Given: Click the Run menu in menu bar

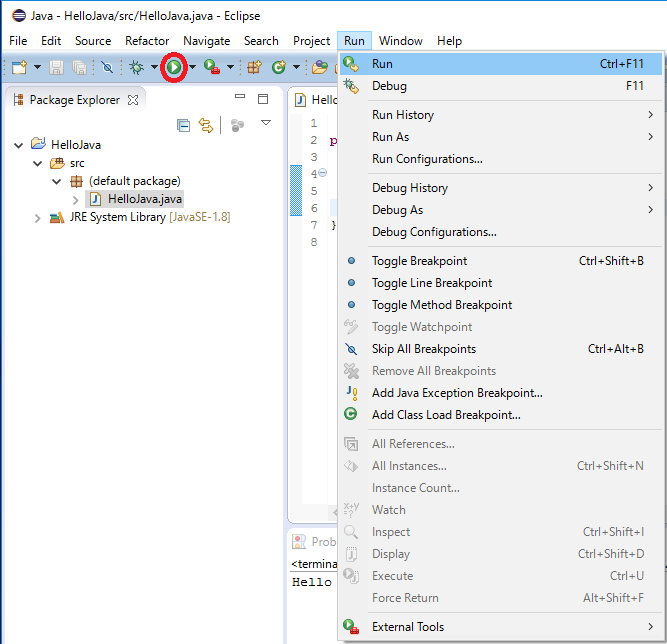Looking at the screenshot, I should [x=354, y=41].
